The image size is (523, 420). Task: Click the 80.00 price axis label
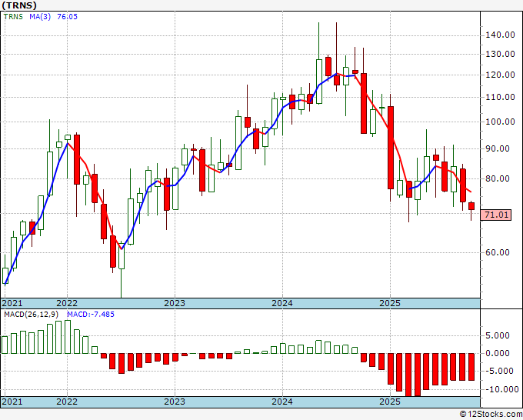tap(498, 178)
